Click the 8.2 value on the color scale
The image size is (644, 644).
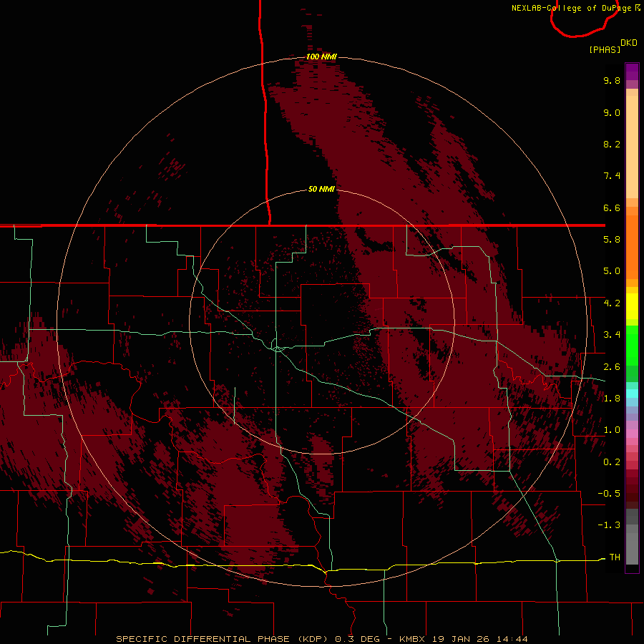pos(612,144)
